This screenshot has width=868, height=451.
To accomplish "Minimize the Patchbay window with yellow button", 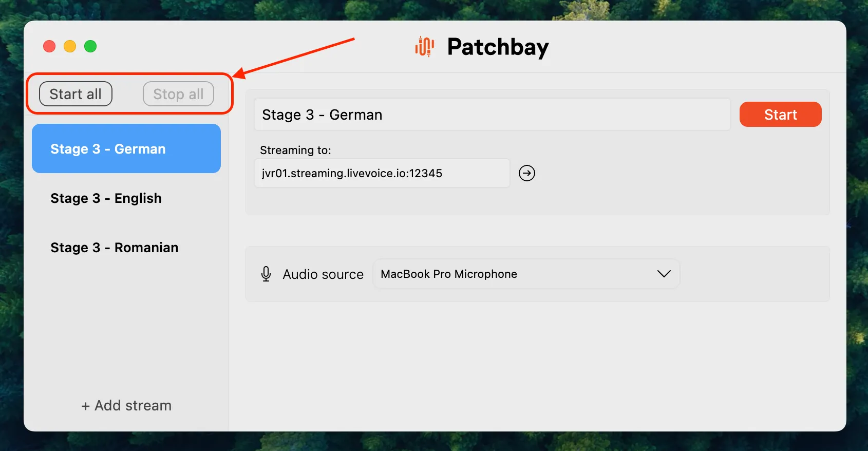I will click(x=70, y=47).
